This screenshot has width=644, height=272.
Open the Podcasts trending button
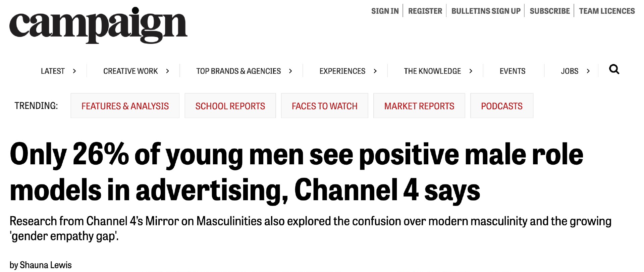[501, 106]
